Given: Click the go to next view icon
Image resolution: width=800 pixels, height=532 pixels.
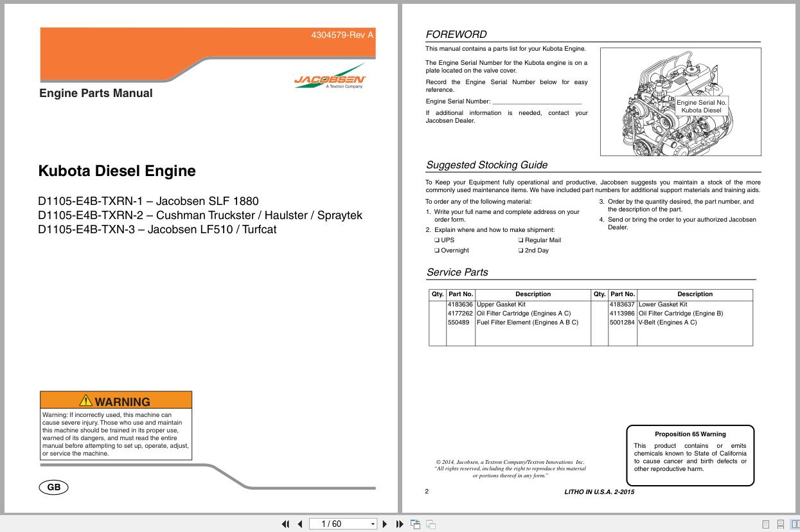Looking at the screenshot, I should click(x=431, y=524).
